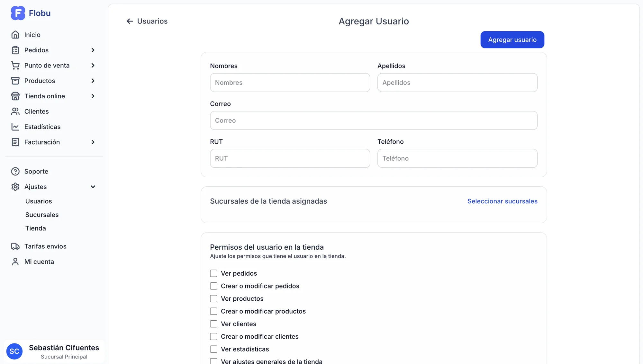
Task: Go back using the Usuarios arrow icon
Action: (130, 21)
